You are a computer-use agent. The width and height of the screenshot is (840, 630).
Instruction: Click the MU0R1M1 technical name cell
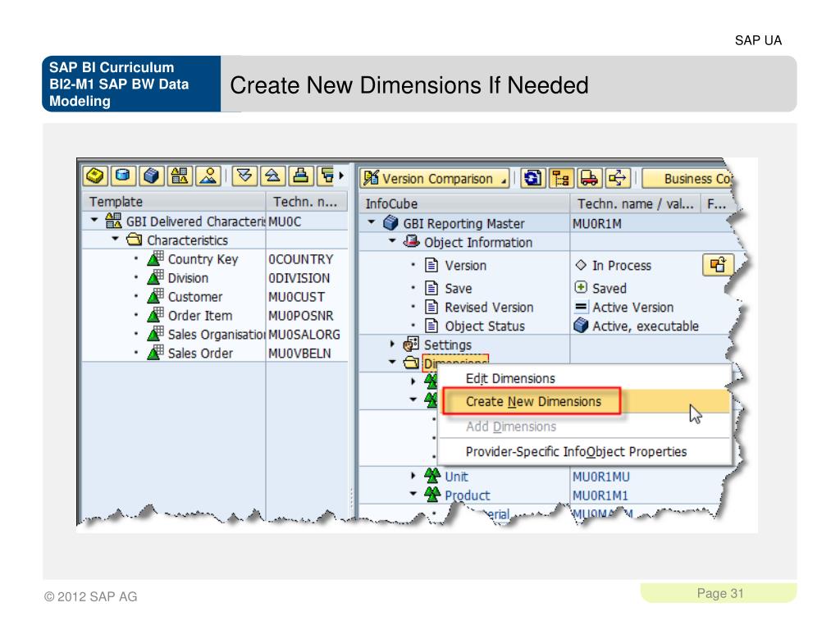tap(600, 495)
